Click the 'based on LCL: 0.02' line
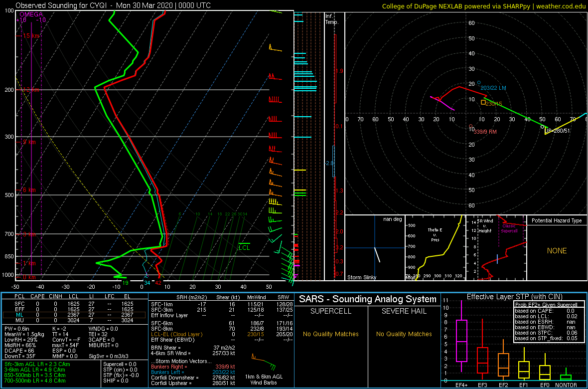Screen dimensions: 588x389 point(546,316)
